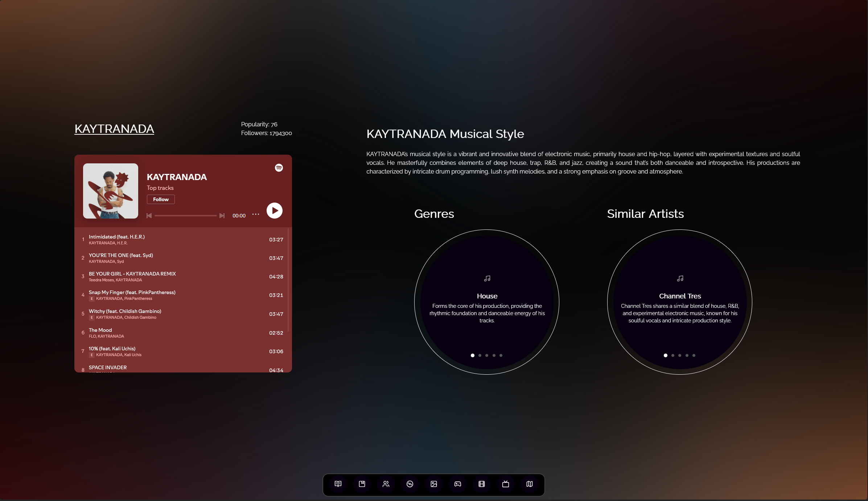
Task: Play the KAYTRANADA top tracks
Action: tap(275, 211)
